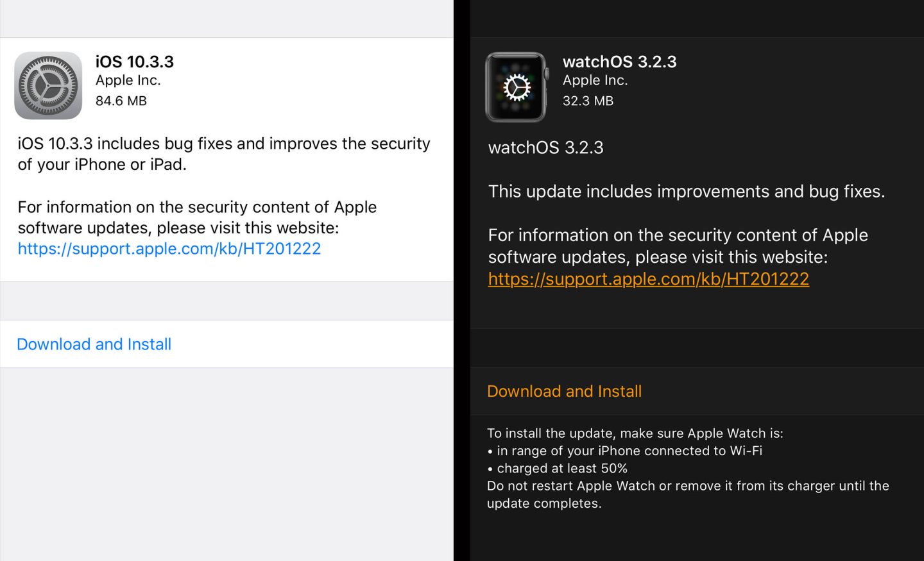Click the dark Apple Watch device thumbnail
Image resolution: width=924 pixels, height=561 pixels.
[516, 87]
